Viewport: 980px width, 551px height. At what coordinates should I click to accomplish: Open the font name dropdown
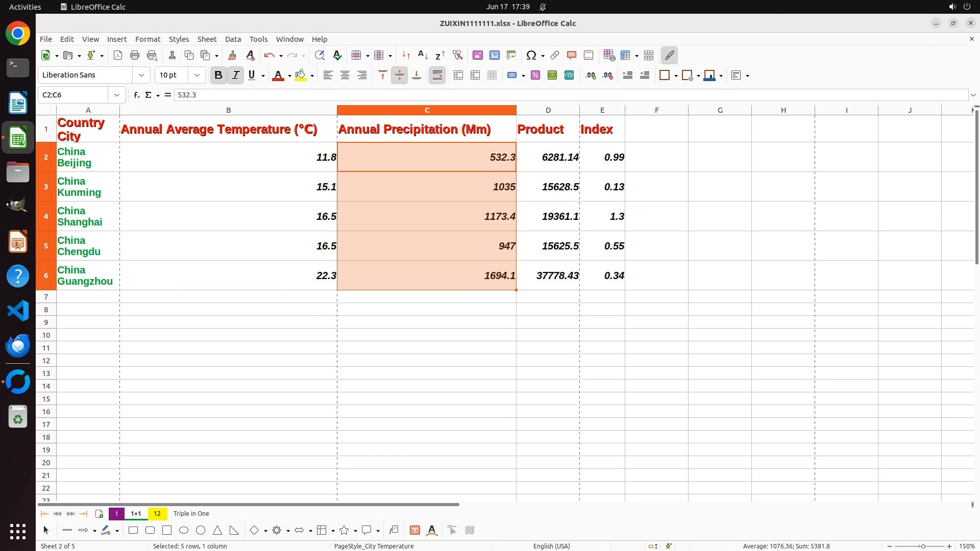[141, 75]
